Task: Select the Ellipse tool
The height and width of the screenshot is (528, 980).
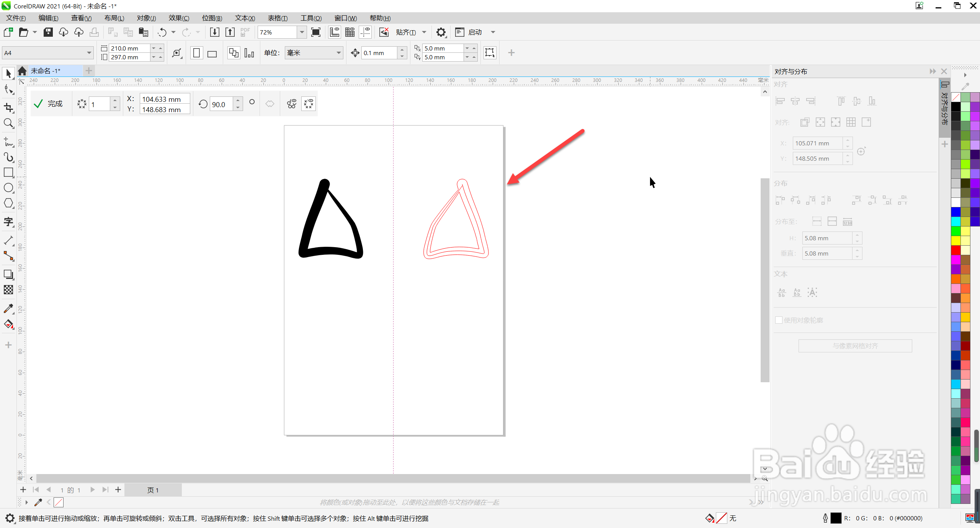Action: tap(8, 188)
